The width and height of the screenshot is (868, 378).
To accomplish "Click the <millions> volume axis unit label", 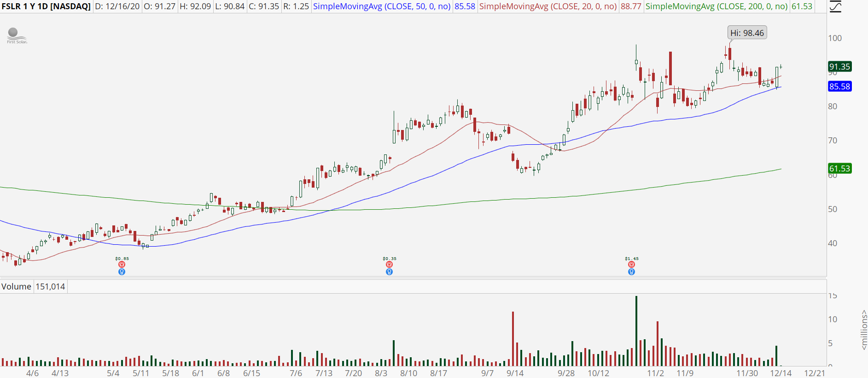I will tap(864, 330).
